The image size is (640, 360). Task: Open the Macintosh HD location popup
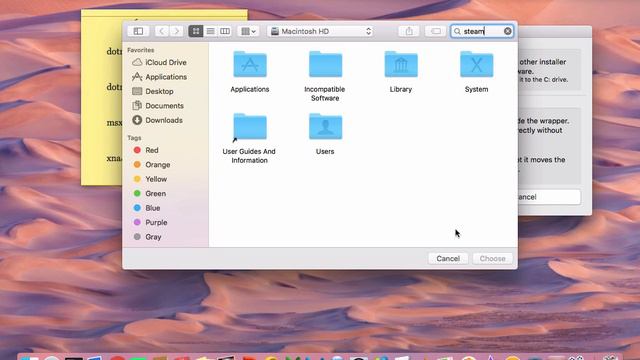[x=321, y=31]
